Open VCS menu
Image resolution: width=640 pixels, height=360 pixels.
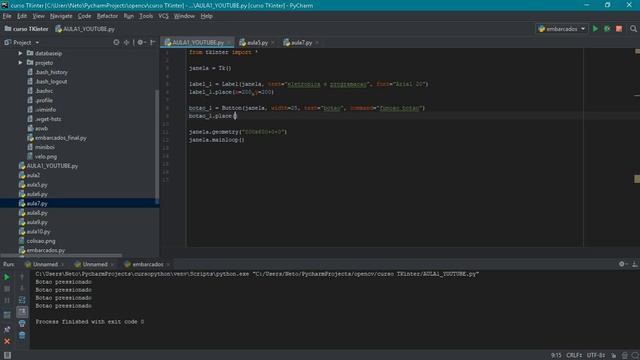point(163,16)
